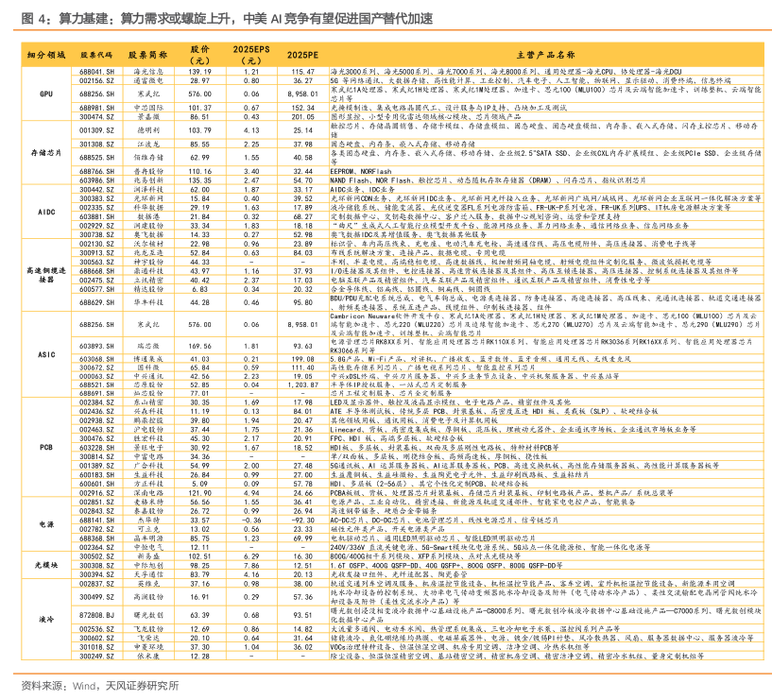
Task: Click stock code 603893.SH
Action: tap(96, 346)
